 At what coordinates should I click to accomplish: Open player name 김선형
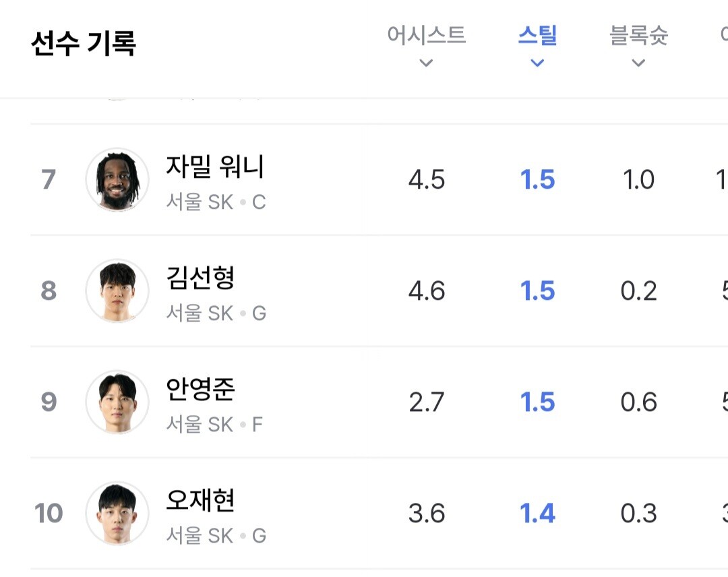(x=200, y=278)
